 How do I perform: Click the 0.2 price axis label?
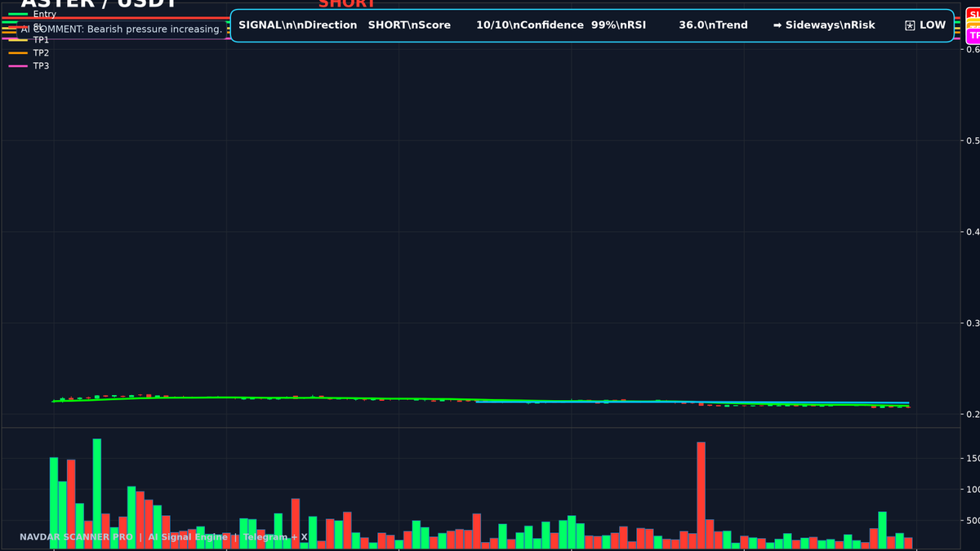point(973,415)
